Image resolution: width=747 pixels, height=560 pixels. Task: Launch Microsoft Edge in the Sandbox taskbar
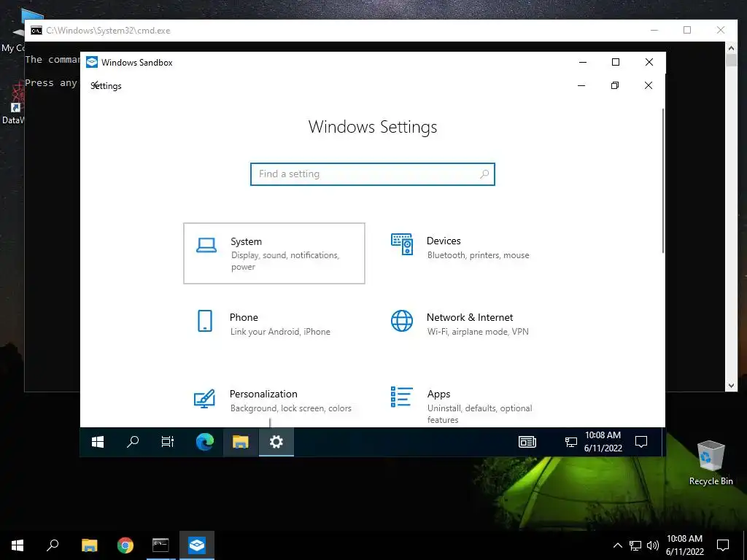point(205,442)
